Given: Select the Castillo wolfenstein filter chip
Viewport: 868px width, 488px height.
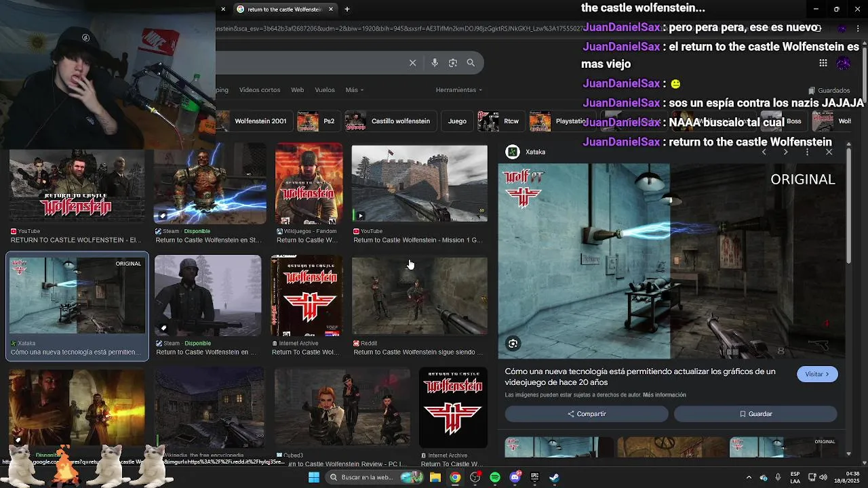Looking at the screenshot, I should 391,121.
